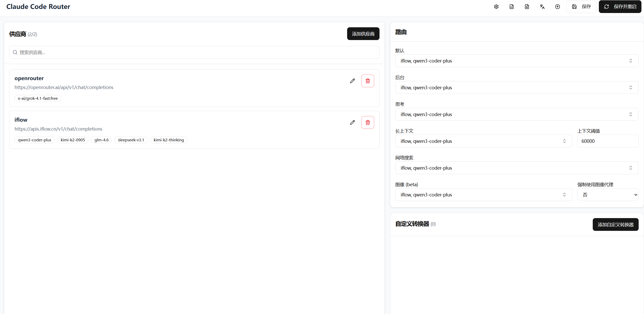Open the JSON config file icon
This screenshot has height=314, width=644.
click(512, 7)
